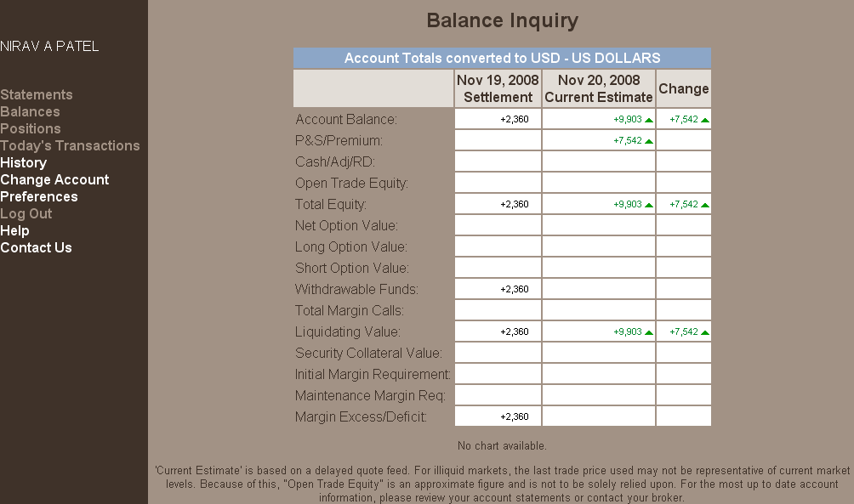Viewport: 854px width, 504px height.
Task: Open Preferences page
Action: pos(38,196)
